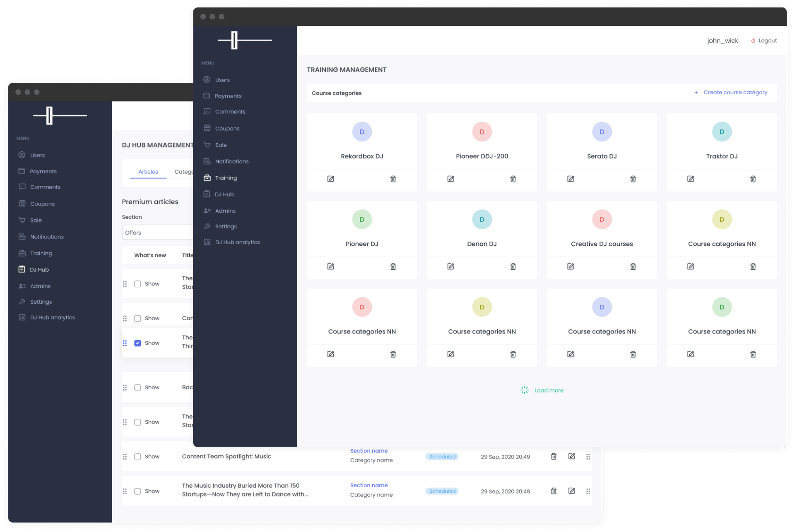Open Comments in the back window sidebar
The height and width of the screenshot is (532, 795).
click(x=45, y=187)
